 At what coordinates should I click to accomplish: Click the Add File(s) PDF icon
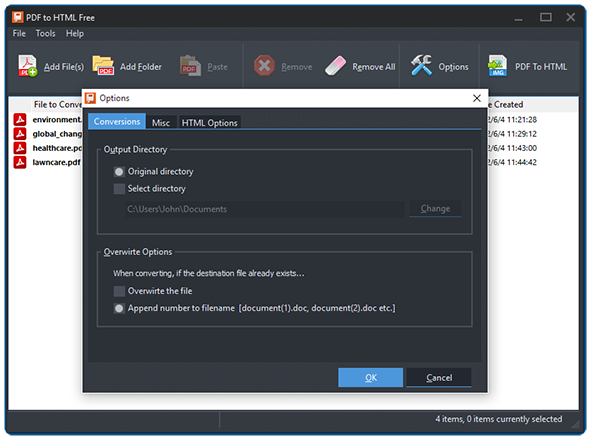(x=27, y=66)
